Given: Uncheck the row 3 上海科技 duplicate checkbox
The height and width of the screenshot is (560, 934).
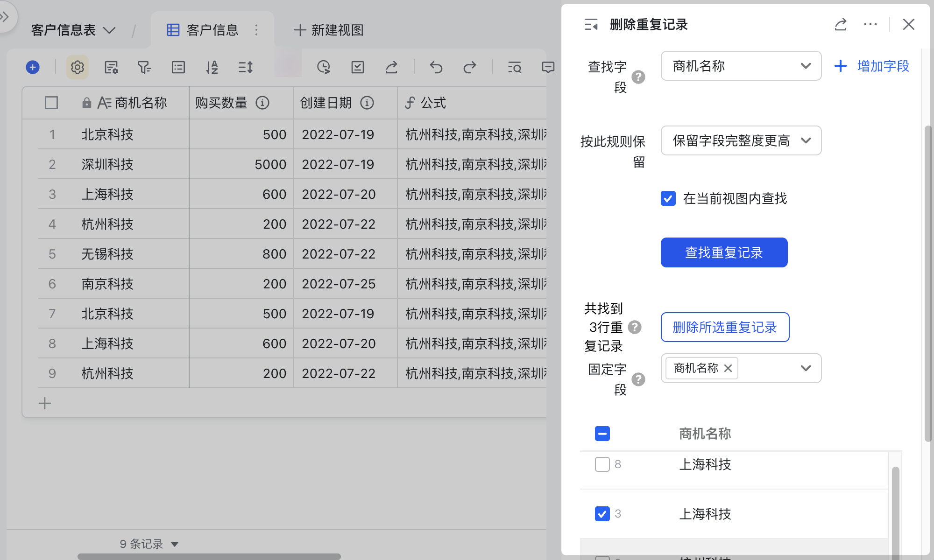Looking at the screenshot, I should [602, 514].
